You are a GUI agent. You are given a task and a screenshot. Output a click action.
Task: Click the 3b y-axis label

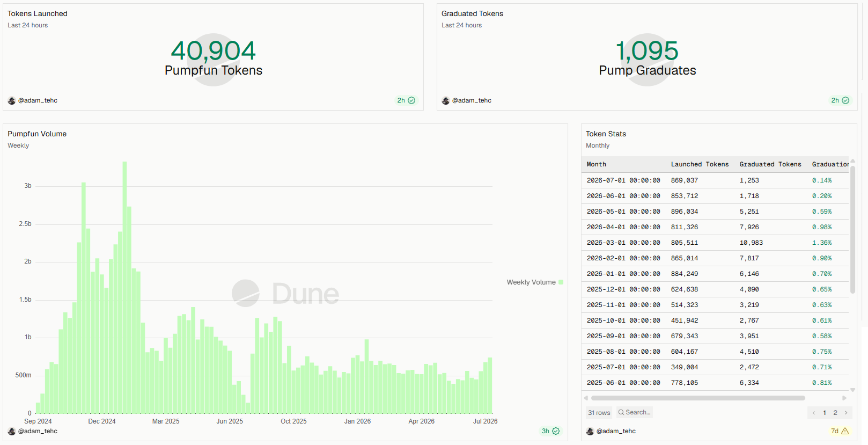[x=28, y=186]
